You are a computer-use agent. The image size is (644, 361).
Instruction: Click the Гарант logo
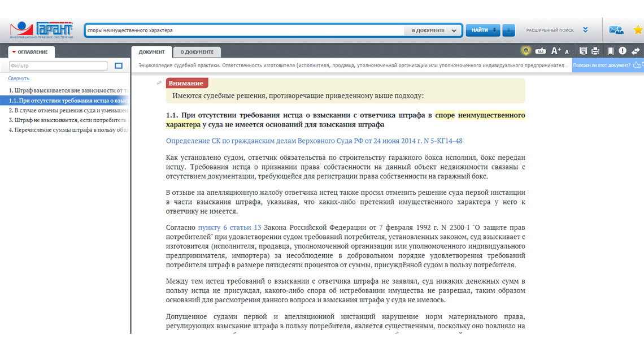(x=41, y=30)
